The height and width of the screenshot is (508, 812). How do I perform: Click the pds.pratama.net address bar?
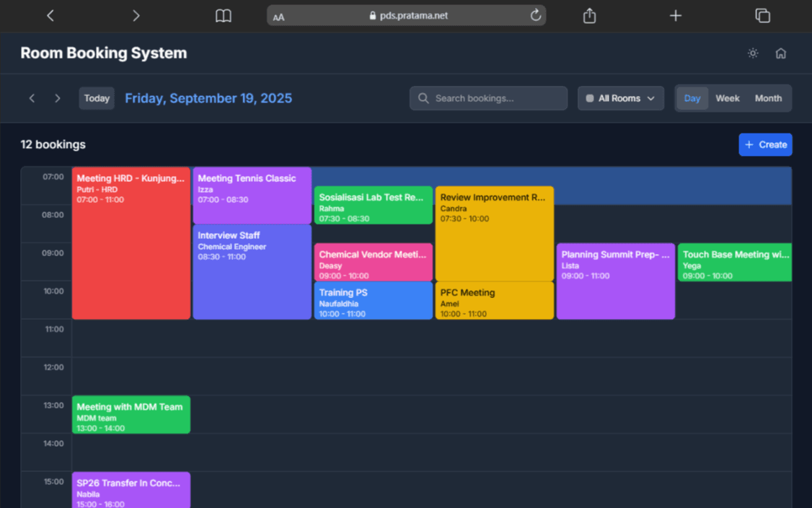[x=407, y=16]
